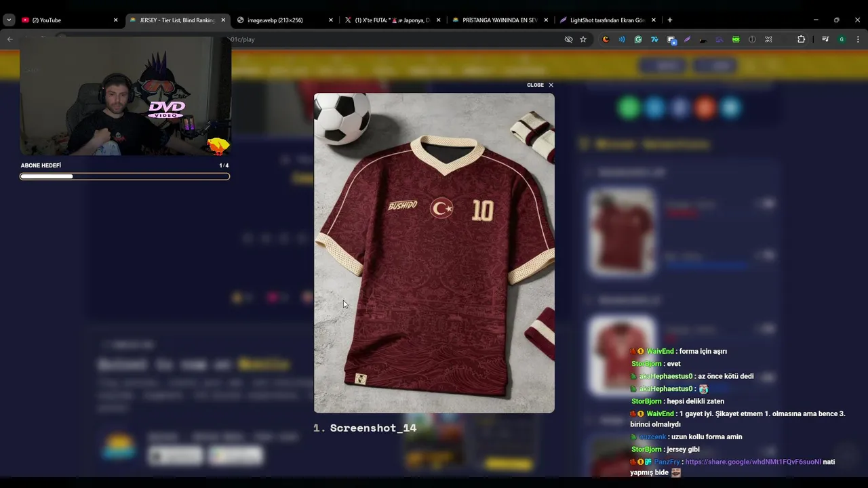Image resolution: width=868 pixels, height=488 pixels.
Task: Click the orange share circle button
Action: point(705,107)
